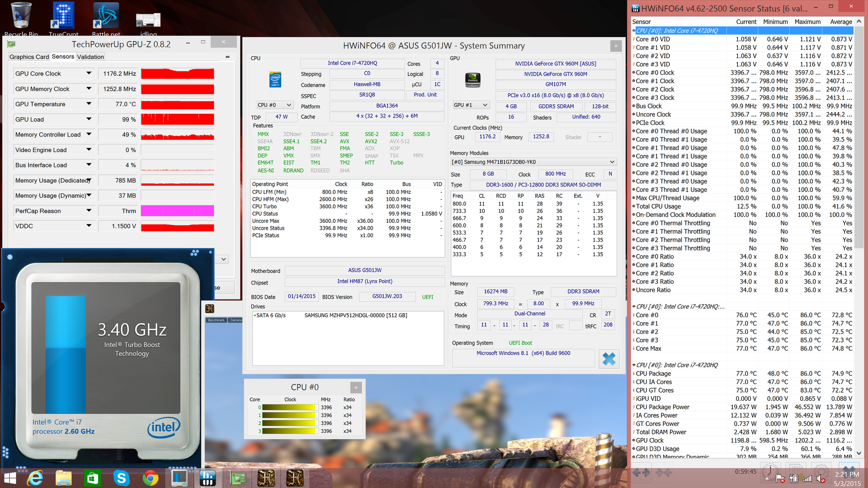Select Camera tab in game window
This screenshot has height=488, width=868.
236,320
